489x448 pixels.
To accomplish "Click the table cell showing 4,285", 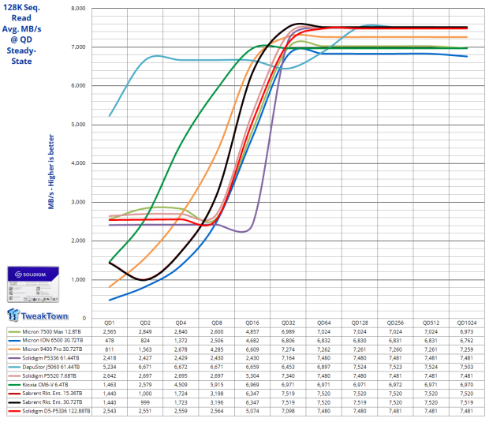I will tap(217, 349).
